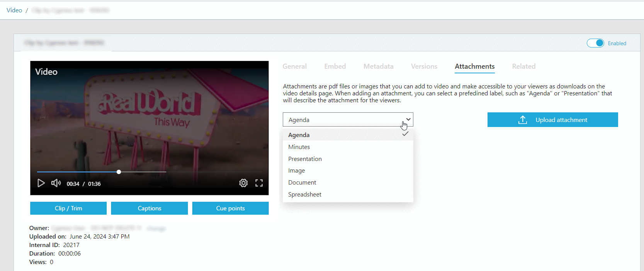Screen dimensions: 644x271
Task: Toggle the Enabled switch off
Action: tap(595, 43)
